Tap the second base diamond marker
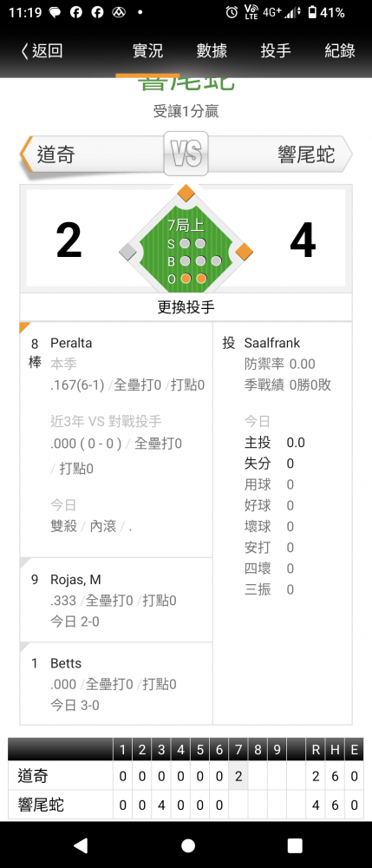Viewport: 372px width, 868px height. (x=186, y=194)
